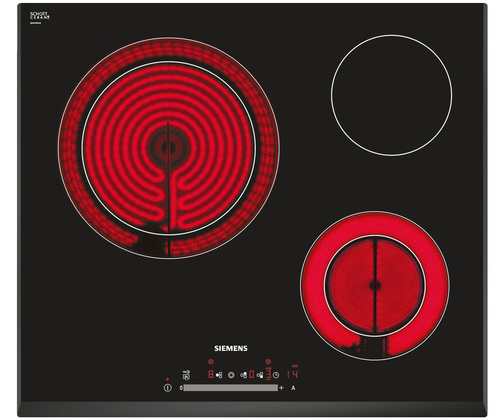504x420 pixels.
Task: Tap the main power on/off symbol
Action: [x=168, y=388]
